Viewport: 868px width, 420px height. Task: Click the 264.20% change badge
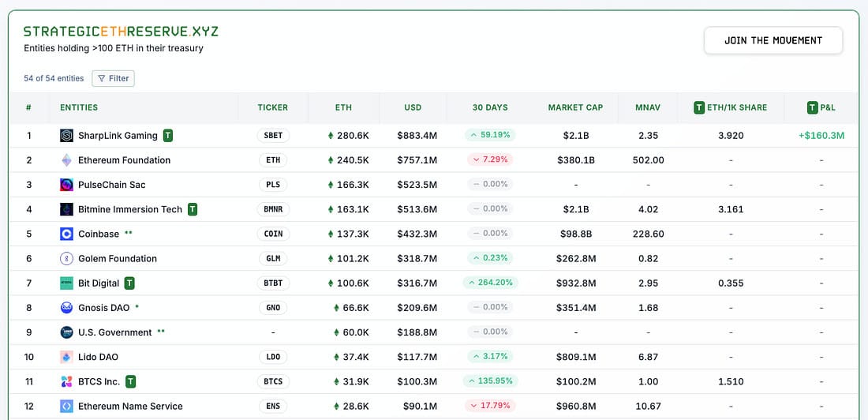pyautogui.click(x=491, y=283)
